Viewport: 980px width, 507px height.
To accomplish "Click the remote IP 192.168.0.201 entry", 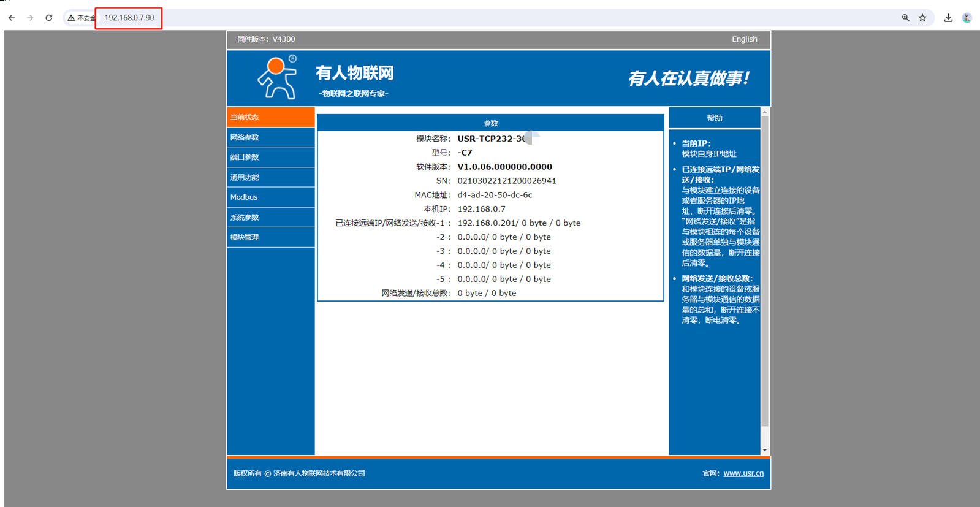I will click(518, 223).
